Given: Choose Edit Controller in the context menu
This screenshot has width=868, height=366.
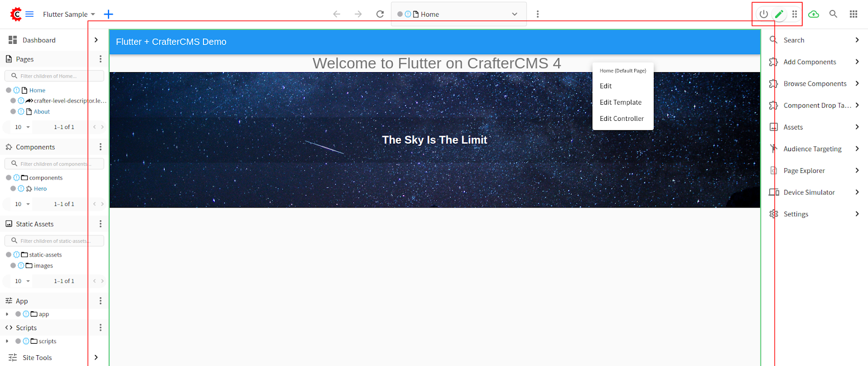Looking at the screenshot, I should [621, 118].
